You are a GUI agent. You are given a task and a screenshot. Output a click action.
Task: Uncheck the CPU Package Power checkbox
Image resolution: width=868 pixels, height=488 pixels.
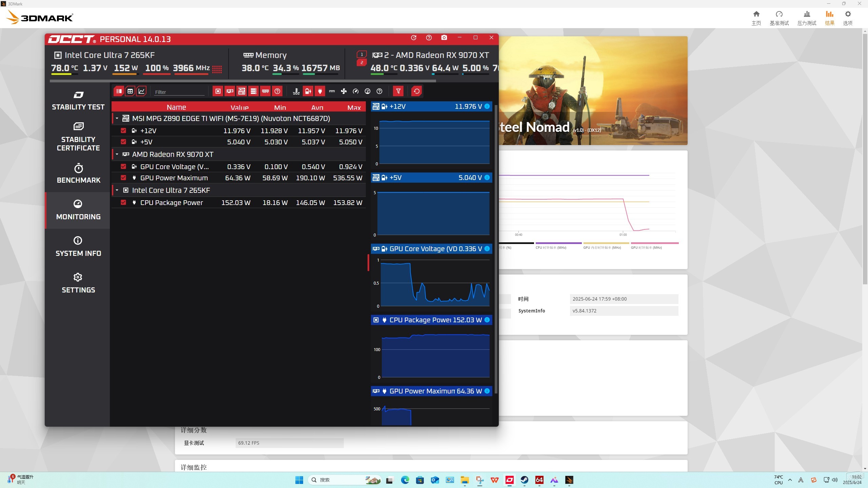pos(123,202)
